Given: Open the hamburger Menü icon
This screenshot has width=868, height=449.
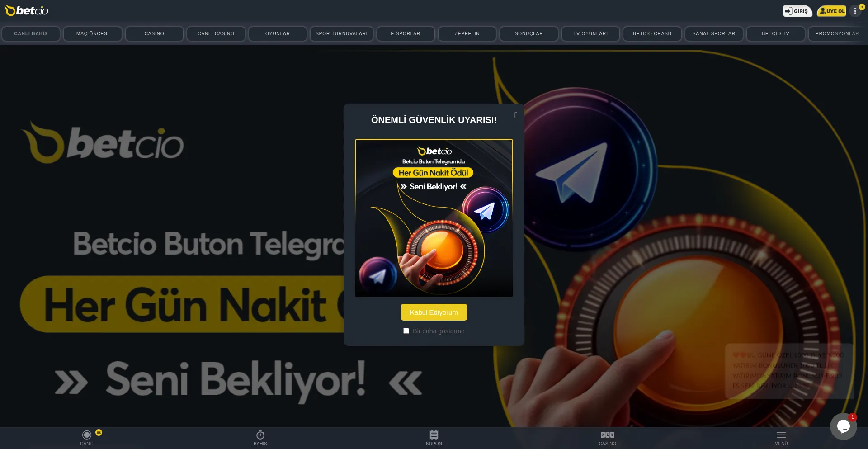Looking at the screenshot, I should [781, 435].
